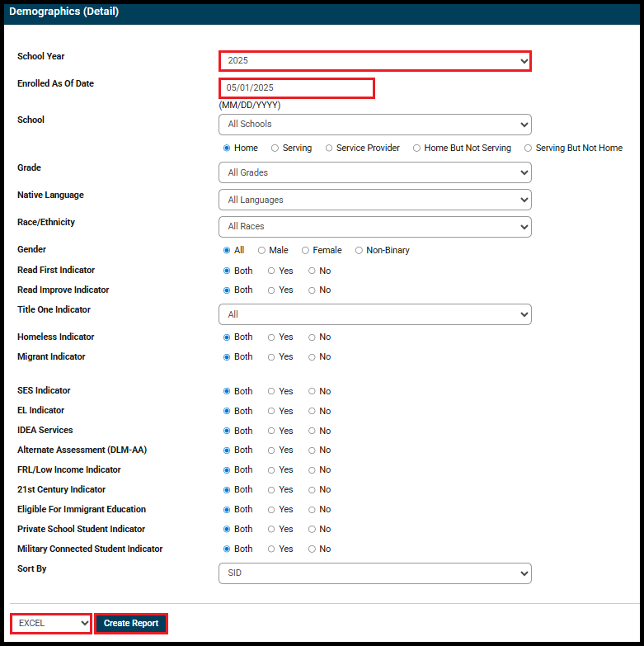Choose Non-Binary gender option

(360, 251)
